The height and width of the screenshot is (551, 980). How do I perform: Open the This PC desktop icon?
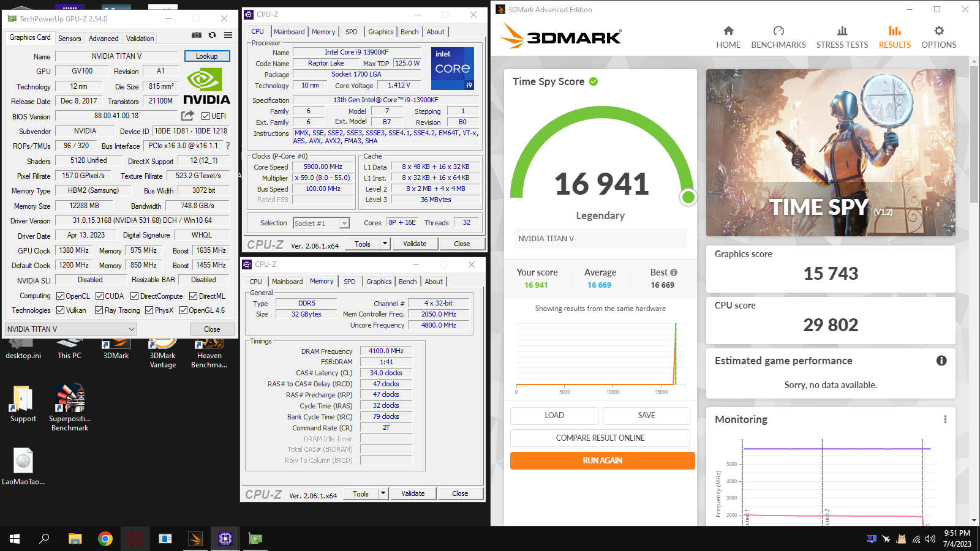point(69,348)
